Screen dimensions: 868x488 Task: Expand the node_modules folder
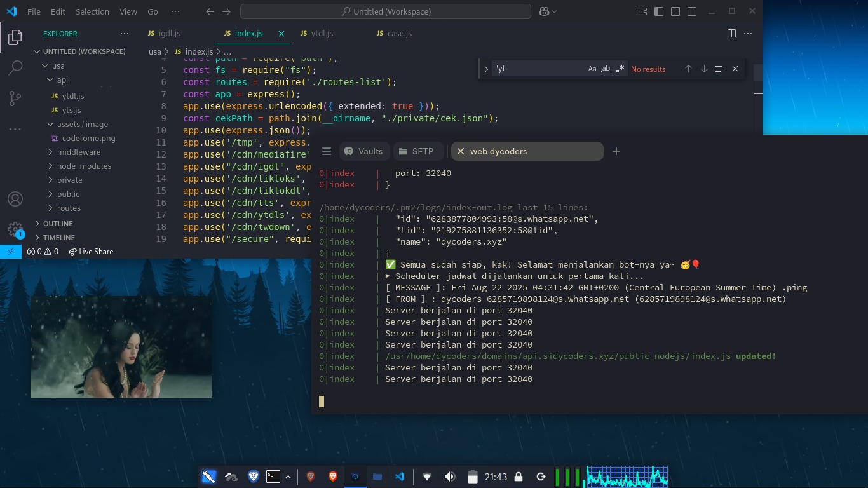(85, 166)
